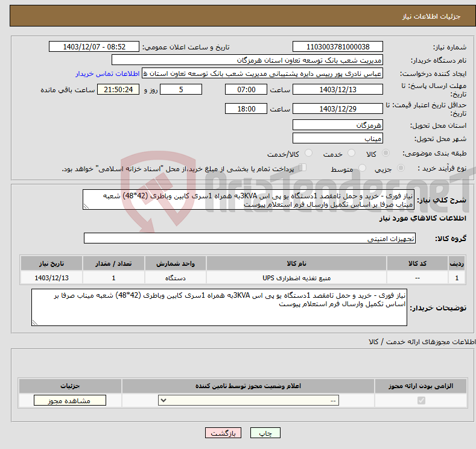Viewport: 476px width, 449px height.
Task: Click the response deadline date 1403/12/13 field
Action: click(338, 89)
